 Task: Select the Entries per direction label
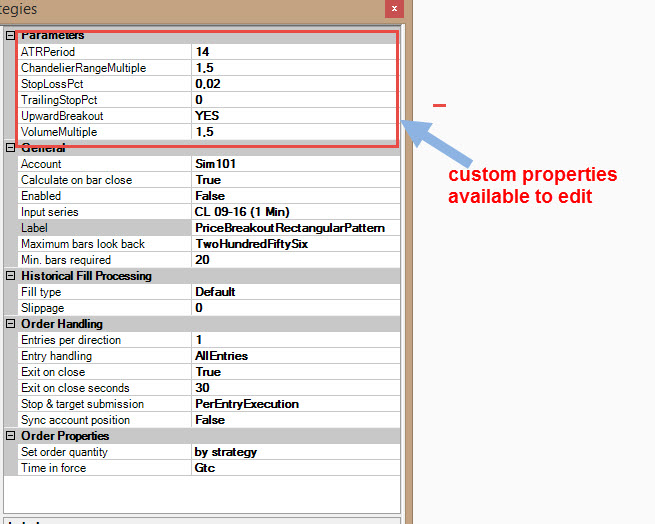71,340
